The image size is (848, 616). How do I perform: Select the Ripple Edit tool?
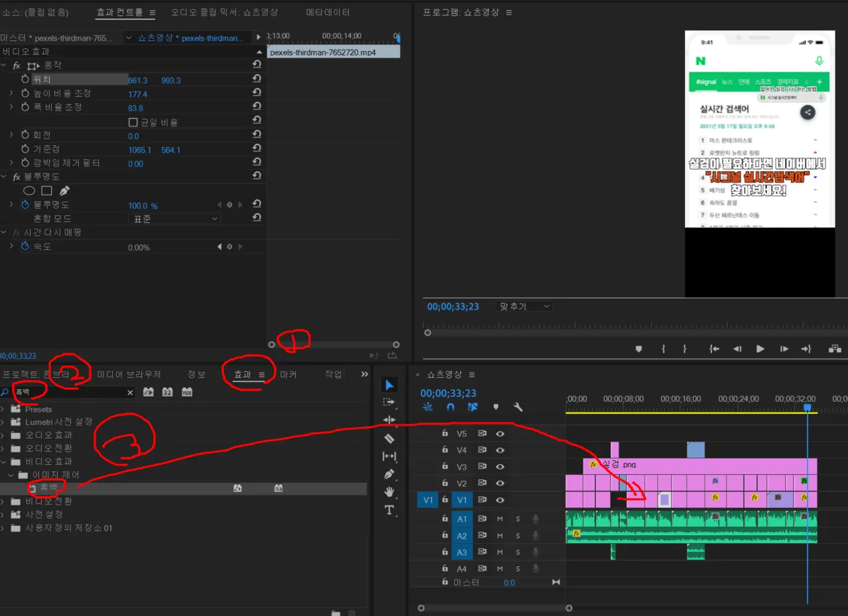[x=390, y=420]
